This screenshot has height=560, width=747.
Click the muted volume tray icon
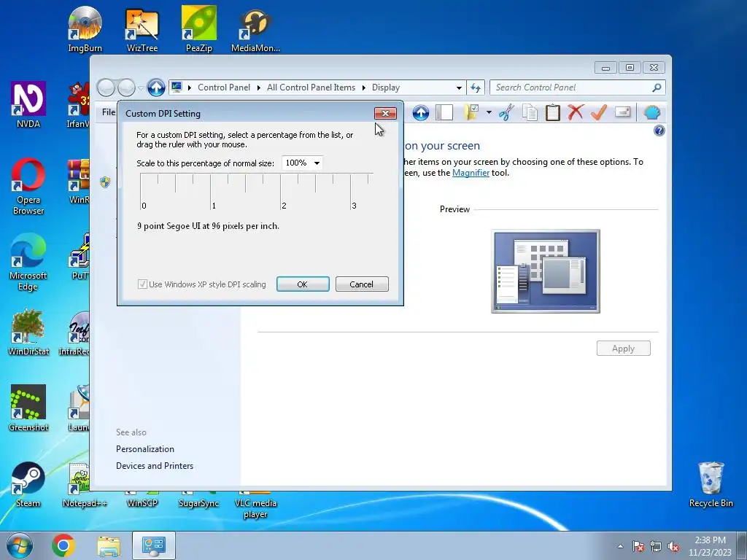click(673, 546)
